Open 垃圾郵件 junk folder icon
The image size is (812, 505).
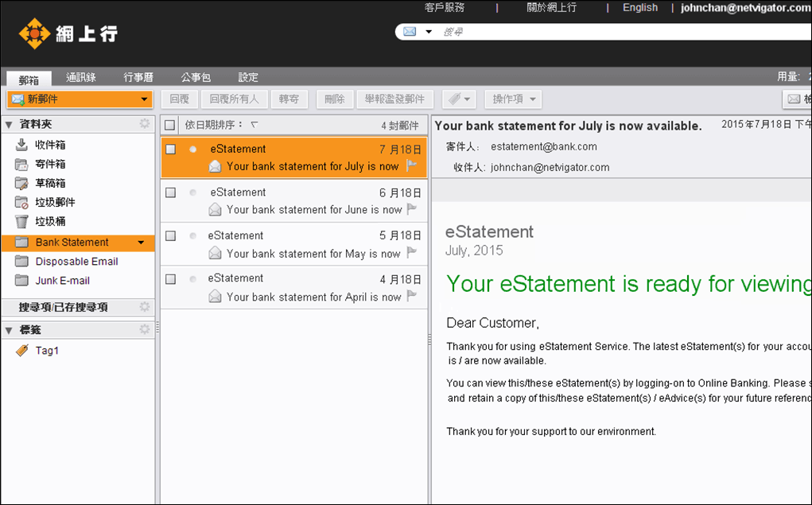pyautogui.click(x=21, y=202)
